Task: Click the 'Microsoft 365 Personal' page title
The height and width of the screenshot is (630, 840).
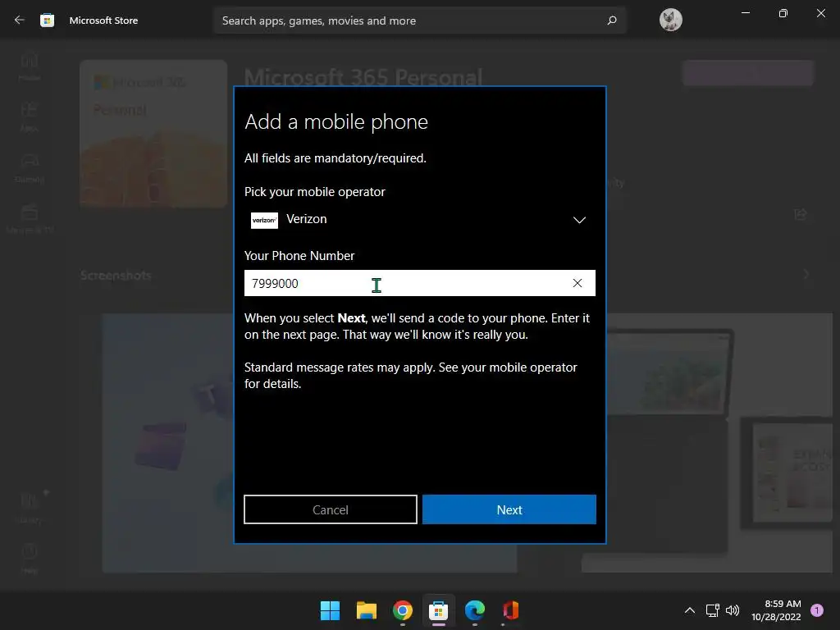Action: pos(363,77)
